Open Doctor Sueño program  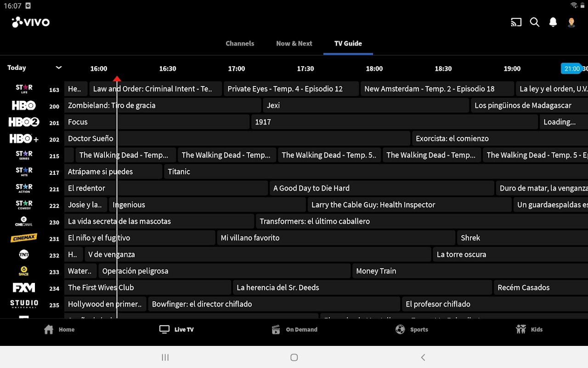point(237,138)
